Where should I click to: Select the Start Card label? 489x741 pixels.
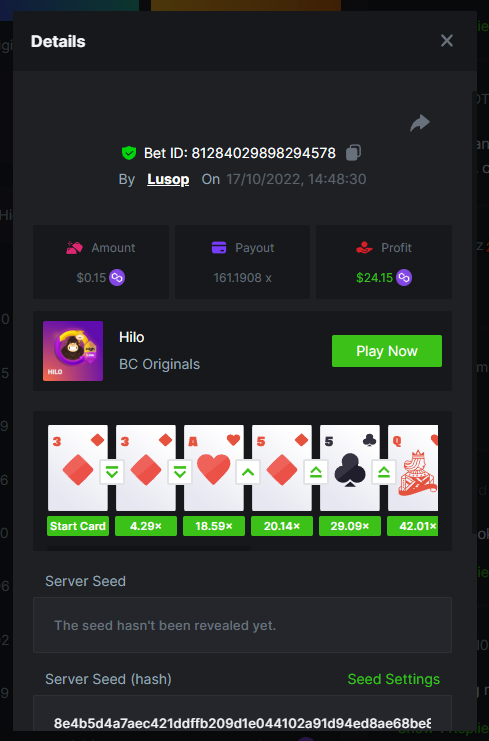point(78,526)
